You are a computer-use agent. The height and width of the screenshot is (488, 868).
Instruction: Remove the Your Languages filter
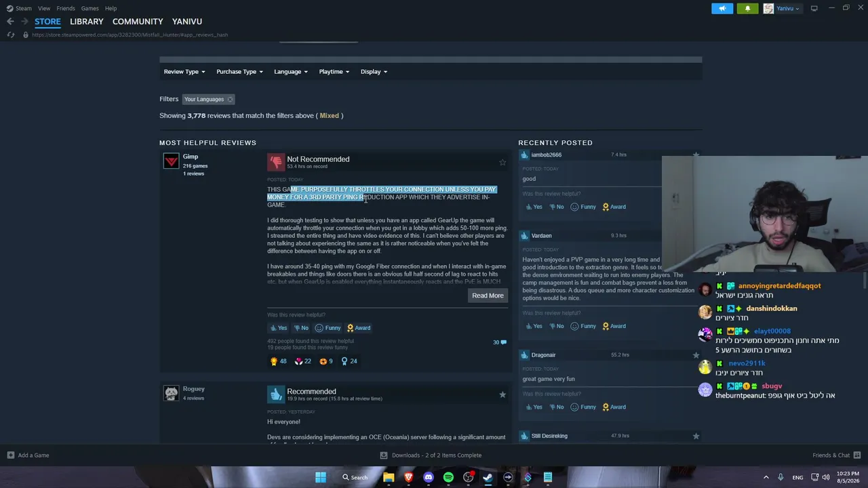tap(230, 100)
